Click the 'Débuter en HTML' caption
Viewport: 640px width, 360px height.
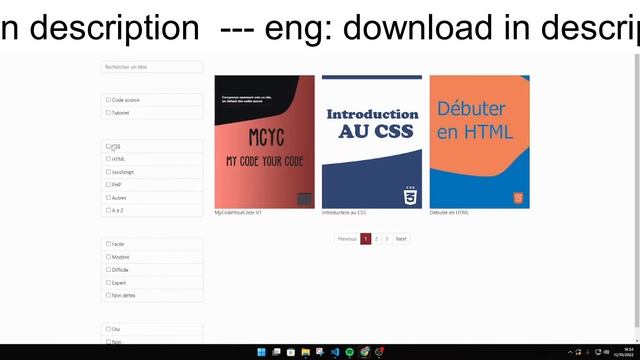tap(449, 213)
